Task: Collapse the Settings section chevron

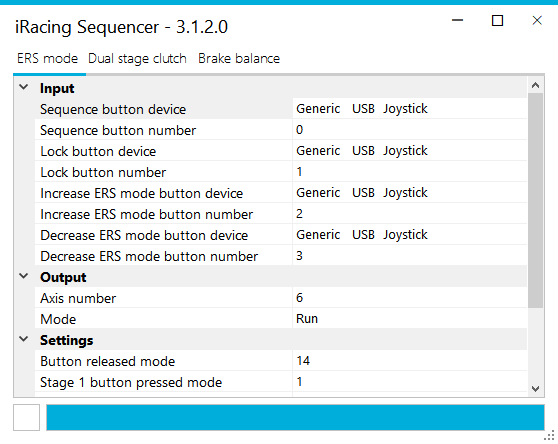Action: click(x=23, y=339)
